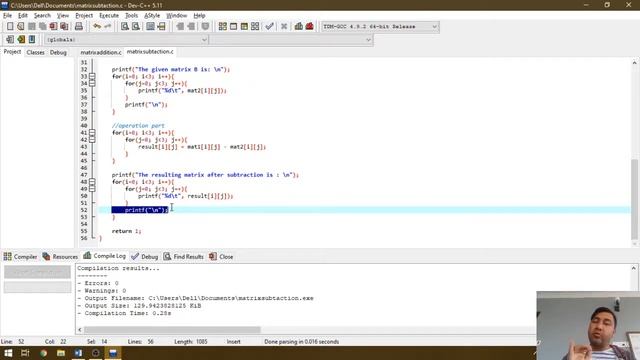Click the Compile toolbar icon

tap(222, 27)
